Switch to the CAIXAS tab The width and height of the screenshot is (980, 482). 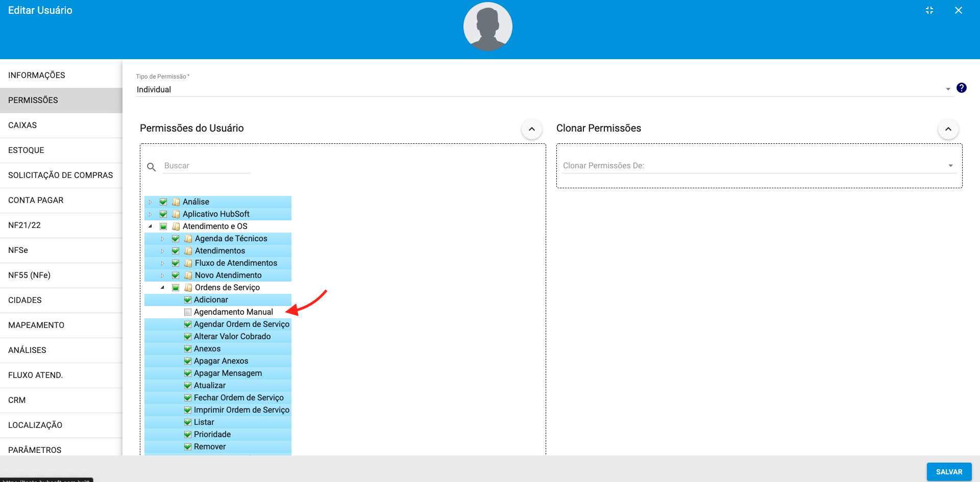61,125
